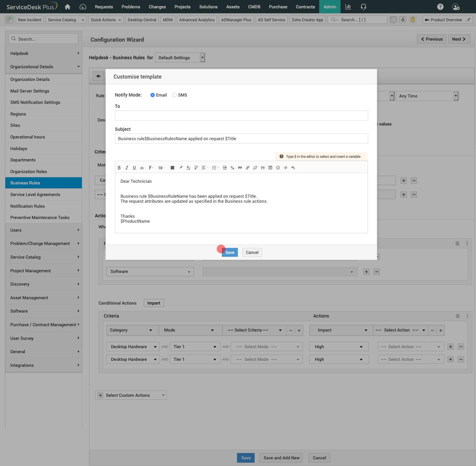Click the underline icon in editor toolbar
The height and width of the screenshot is (466, 476).
(134, 168)
